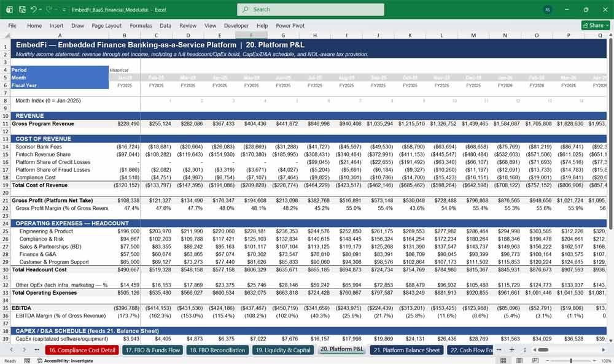Click vertical scrollbar down arrow
The image size is (614, 364).
point(610,341)
